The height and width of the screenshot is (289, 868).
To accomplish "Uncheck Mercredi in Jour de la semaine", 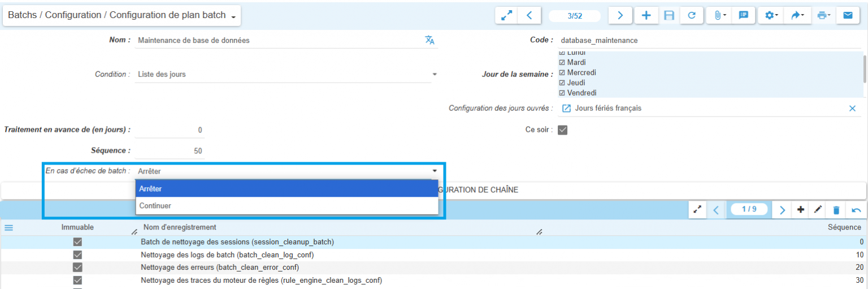I will (x=562, y=73).
